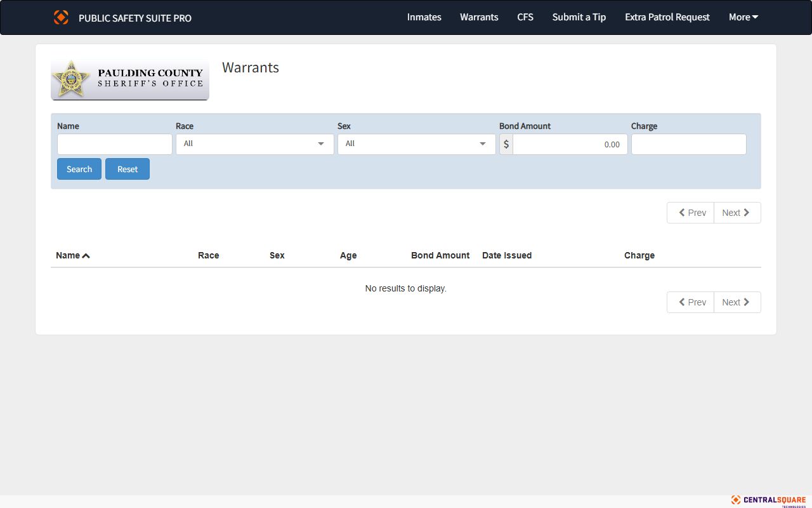Screen dimensions: 812x508
Task: Expand the More dropdown menu
Action: (x=743, y=17)
